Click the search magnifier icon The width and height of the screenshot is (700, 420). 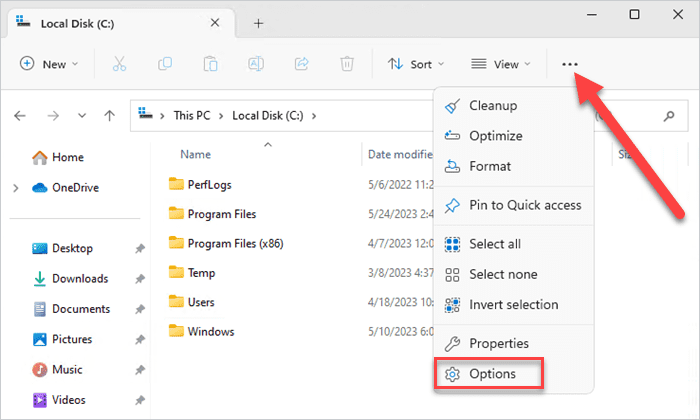pos(669,116)
